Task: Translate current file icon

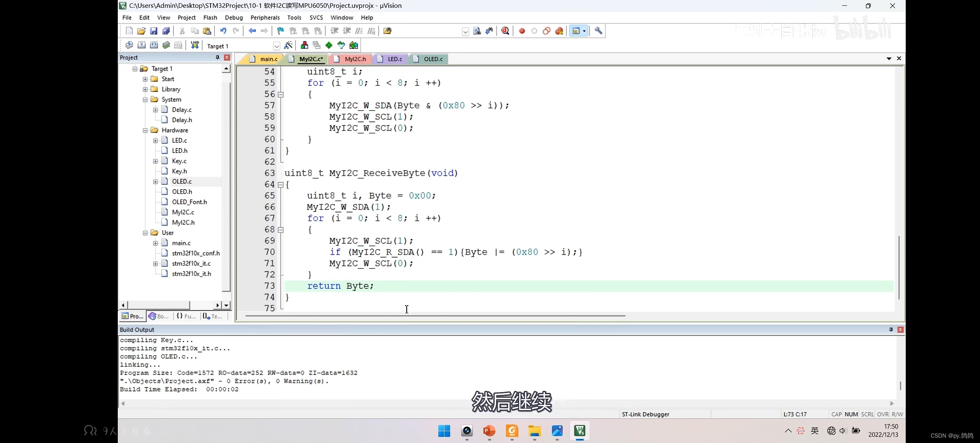Action: tap(129, 45)
